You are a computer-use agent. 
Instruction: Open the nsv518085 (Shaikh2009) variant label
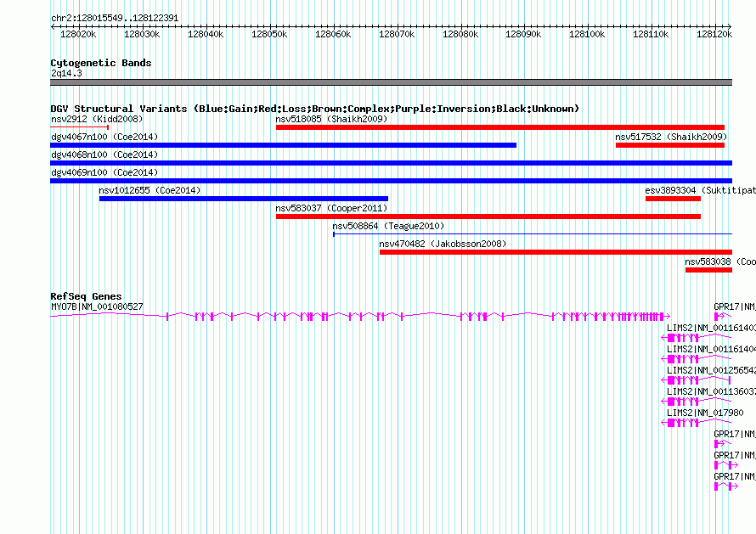331,119
